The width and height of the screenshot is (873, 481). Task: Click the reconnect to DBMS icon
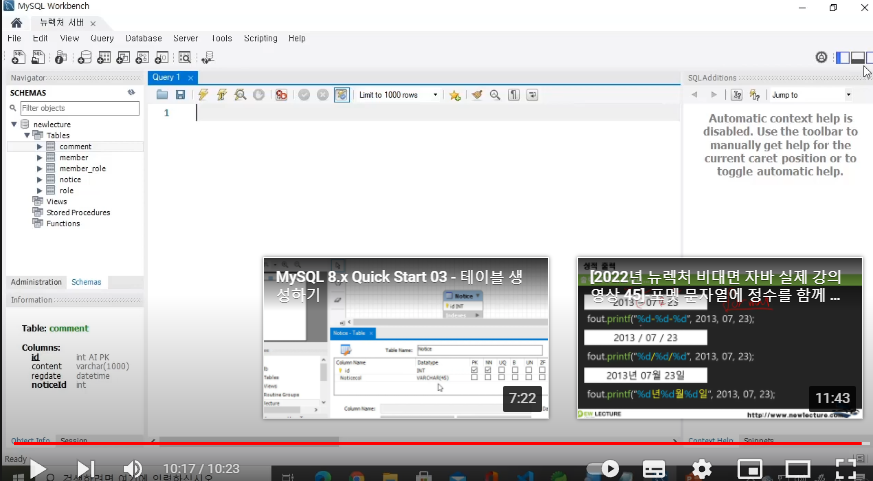click(208, 57)
